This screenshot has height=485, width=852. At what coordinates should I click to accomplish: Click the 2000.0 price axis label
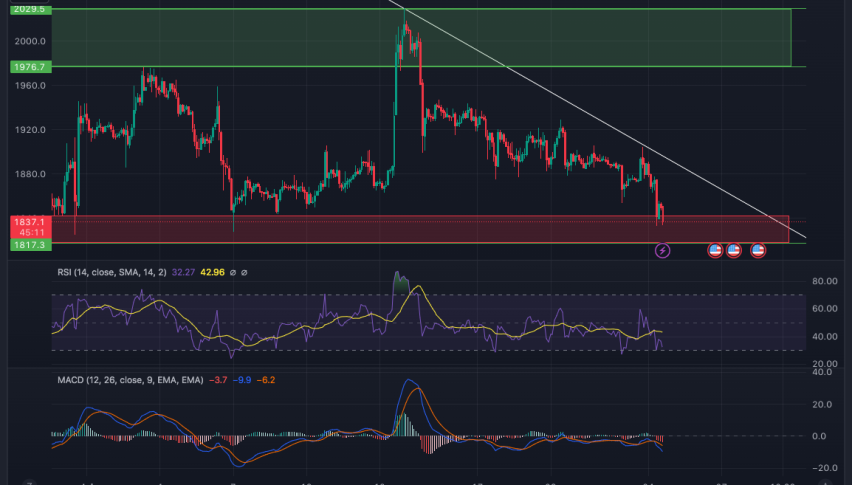pos(30,41)
